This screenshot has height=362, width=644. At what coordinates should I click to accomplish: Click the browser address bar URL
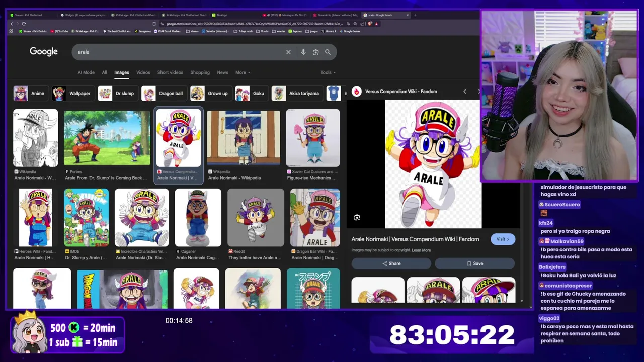coord(254,24)
